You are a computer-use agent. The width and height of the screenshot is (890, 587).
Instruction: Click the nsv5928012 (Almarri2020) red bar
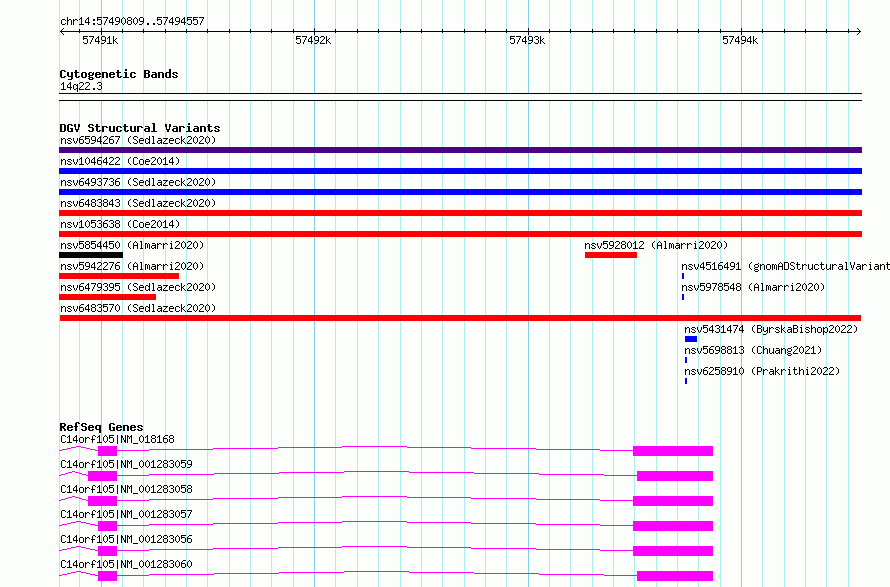(x=611, y=255)
